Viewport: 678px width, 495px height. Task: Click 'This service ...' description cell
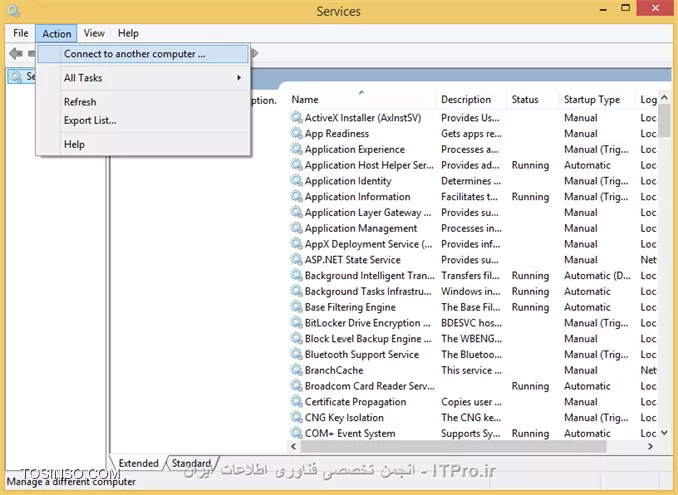click(471, 370)
